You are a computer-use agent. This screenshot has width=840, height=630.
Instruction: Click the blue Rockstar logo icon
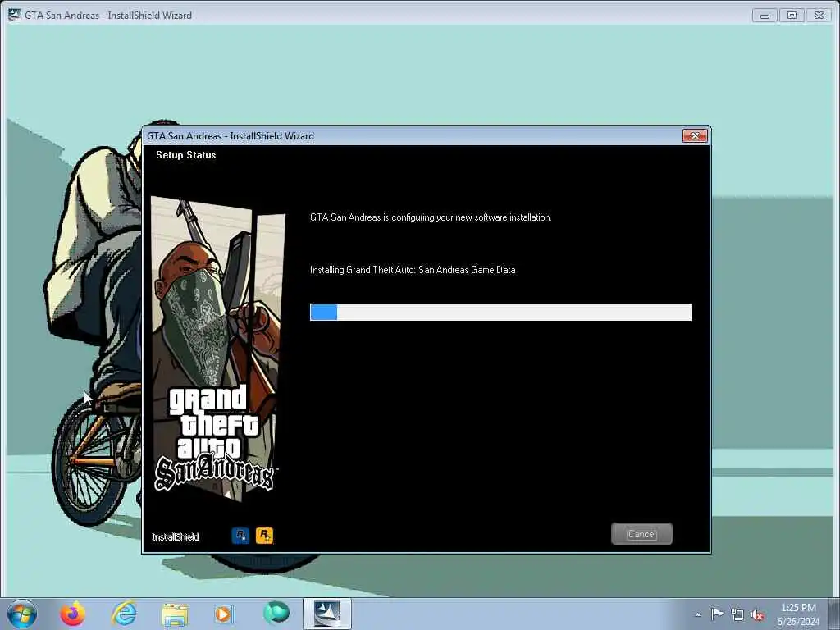[240, 535]
